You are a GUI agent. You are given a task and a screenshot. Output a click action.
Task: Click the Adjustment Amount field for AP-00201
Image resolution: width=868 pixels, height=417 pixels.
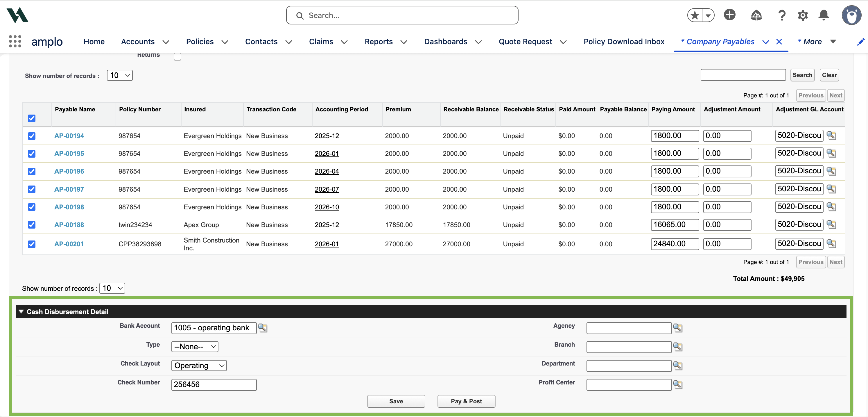tap(727, 244)
